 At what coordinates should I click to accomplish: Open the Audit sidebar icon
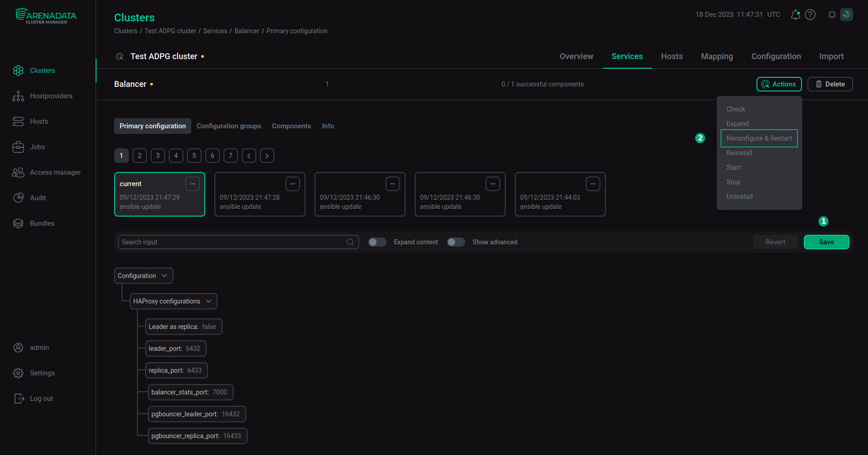(18, 198)
